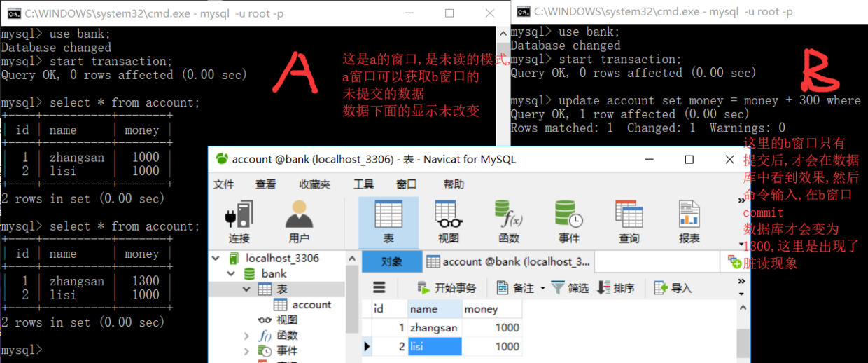Screen dimensions: 868x363
Task: Open the 文件 menu
Action: 224,184
